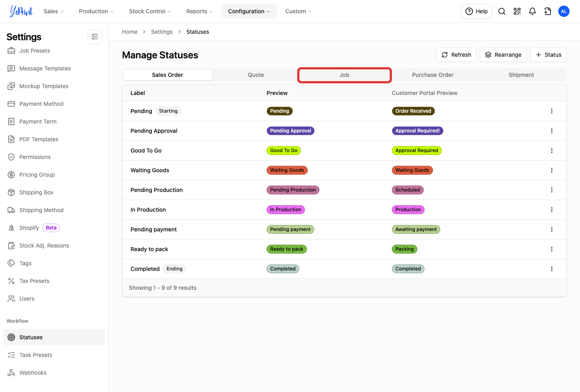Open Permissions settings
The image size is (580, 392).
click(54, 157)
